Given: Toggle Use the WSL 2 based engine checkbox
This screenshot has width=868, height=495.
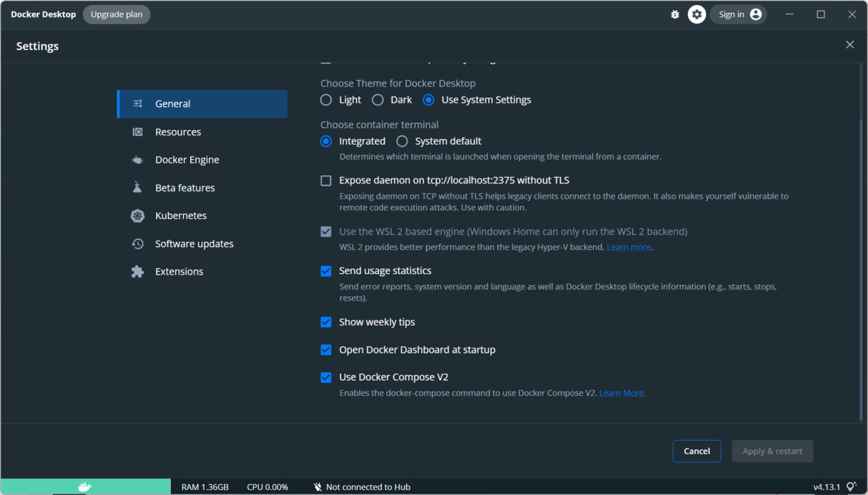Looking at the screenshot, I should click(x=326, y=232).
